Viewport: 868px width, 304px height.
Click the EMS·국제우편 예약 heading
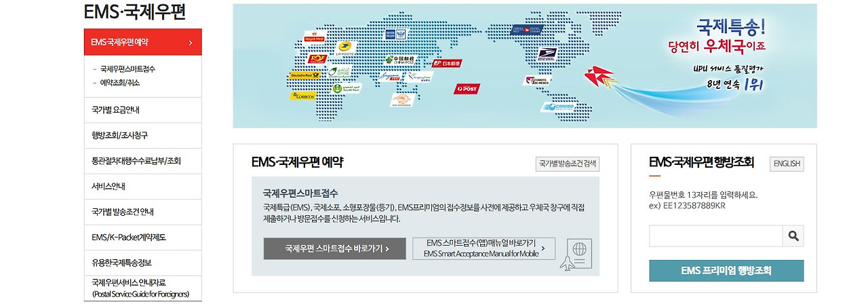tap(297, 162)
